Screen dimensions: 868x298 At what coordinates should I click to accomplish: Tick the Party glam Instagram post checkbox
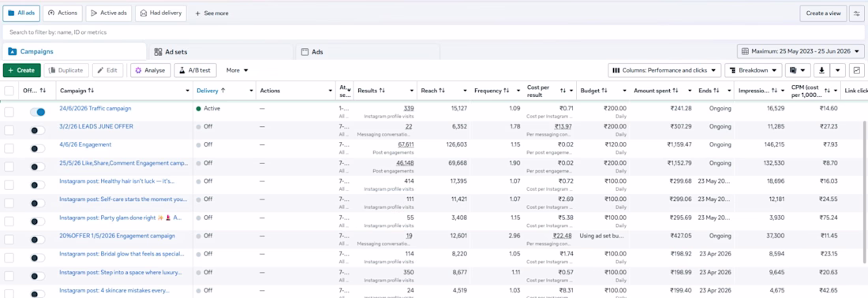click(x=9, y=222)
